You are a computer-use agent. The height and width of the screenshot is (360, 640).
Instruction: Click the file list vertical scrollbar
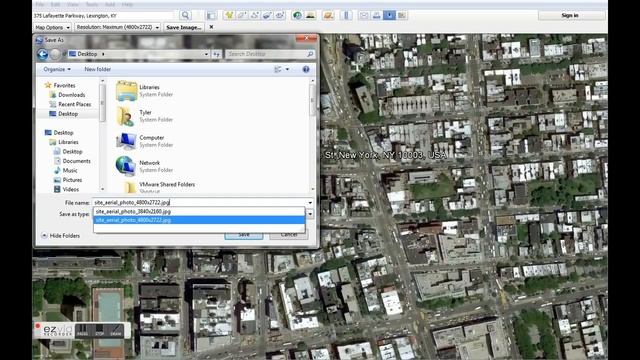tap(313, 135)
